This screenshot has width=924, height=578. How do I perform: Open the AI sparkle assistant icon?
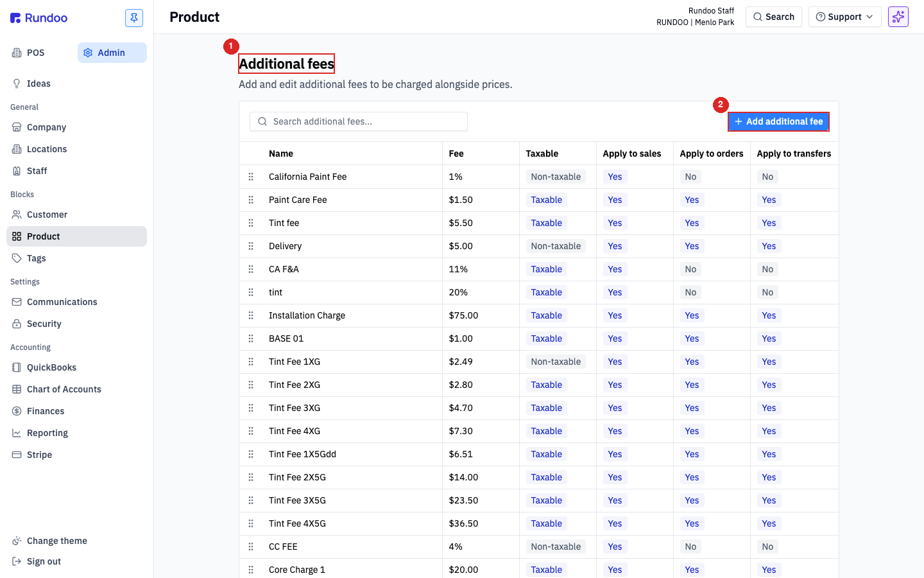[898, 17]
